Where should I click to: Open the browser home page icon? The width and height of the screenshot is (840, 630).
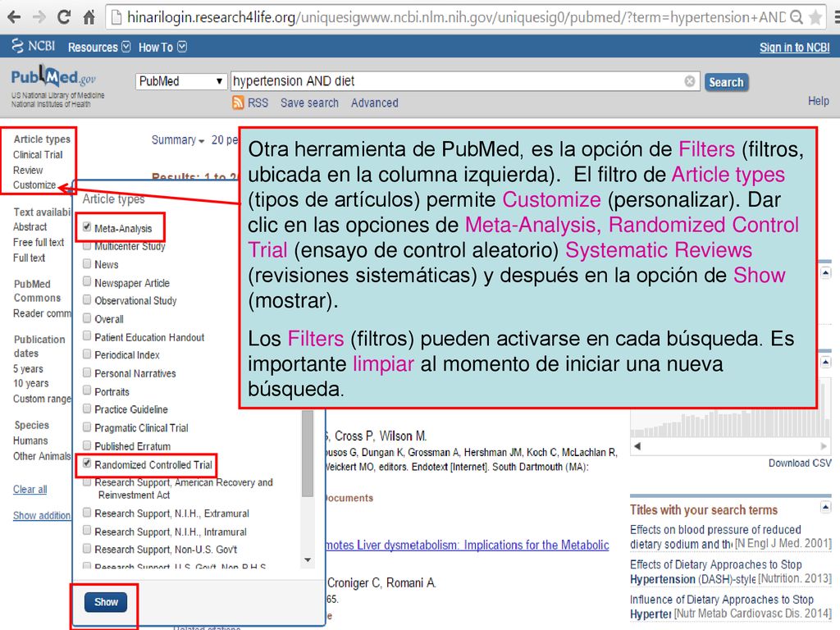tap(89, 17)
